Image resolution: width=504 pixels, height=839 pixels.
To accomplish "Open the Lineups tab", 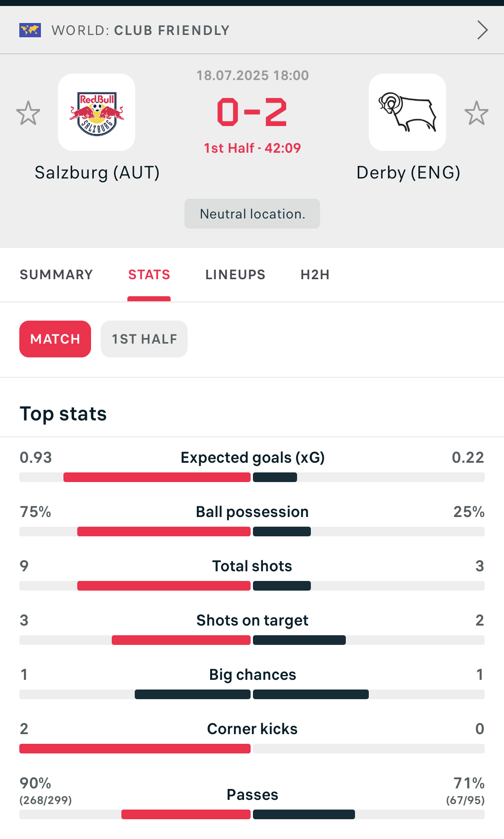I will (x=235, y=275).
